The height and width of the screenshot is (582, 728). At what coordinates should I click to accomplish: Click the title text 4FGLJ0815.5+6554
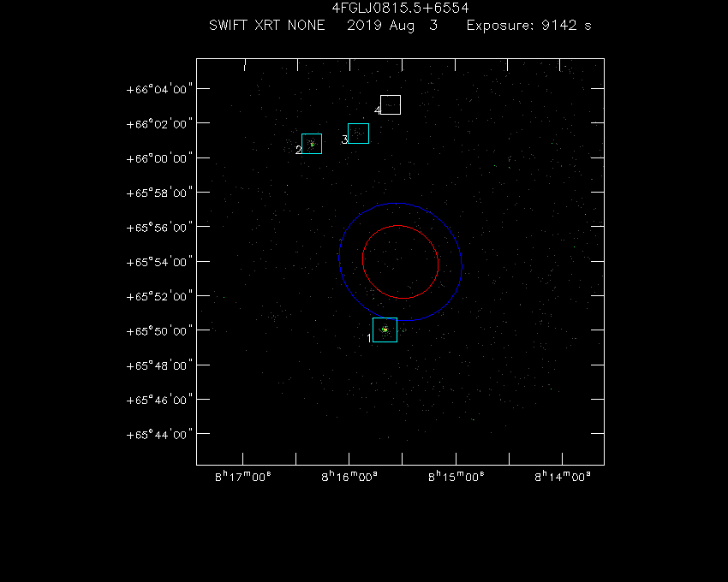coord(400,8)
